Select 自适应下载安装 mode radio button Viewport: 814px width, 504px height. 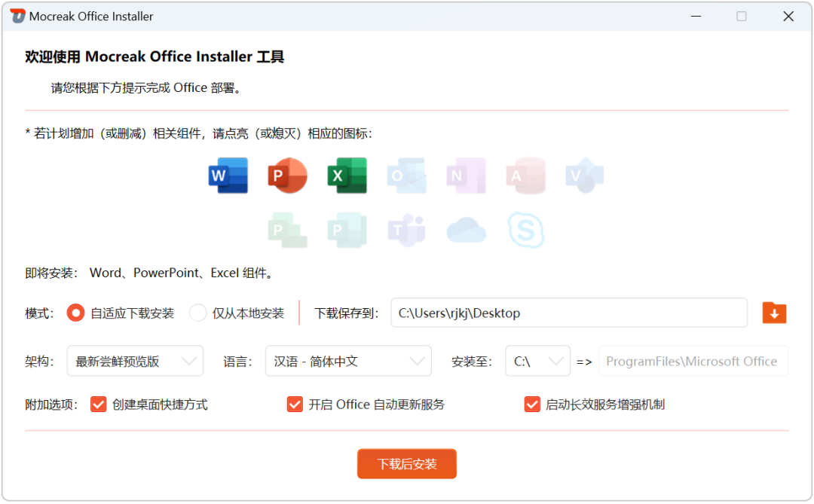pos(75,313)
